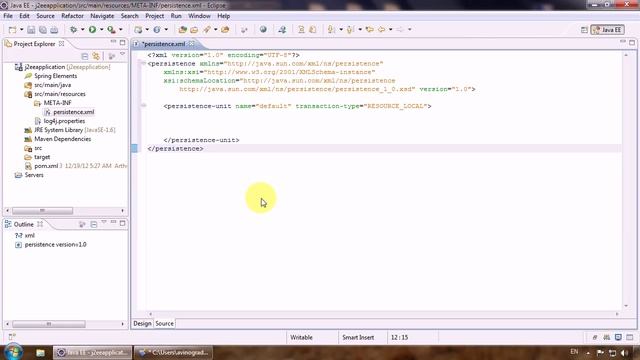The height and width of the screenshot is (360, 640).
Task: Open the Eclipse j2eeapplication taskbar button
Action: (93, 352)
